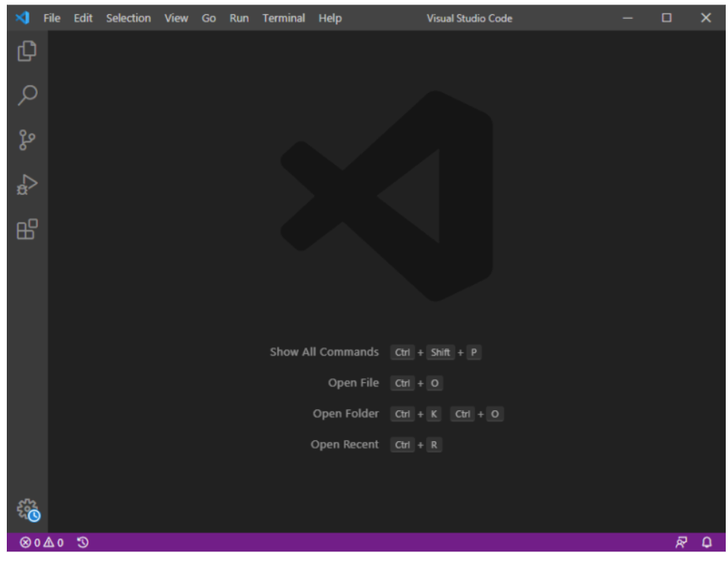Viewport: 728px width, 562px height.
Task: Open the Selection menu
Action: click(x=128, y=18)
